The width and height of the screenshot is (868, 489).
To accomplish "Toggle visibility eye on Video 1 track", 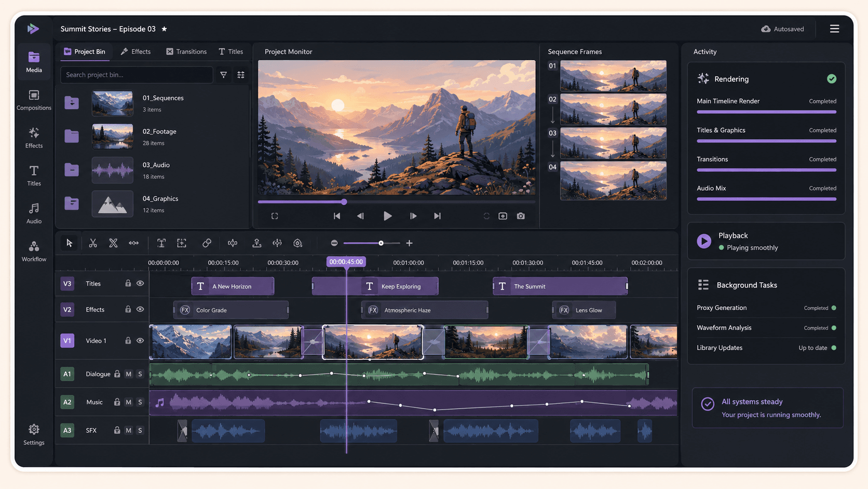I will click(x=140, y=340).
